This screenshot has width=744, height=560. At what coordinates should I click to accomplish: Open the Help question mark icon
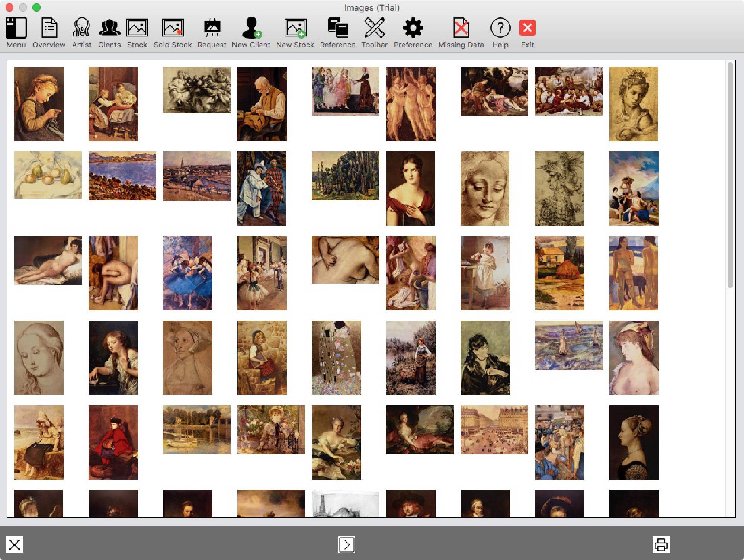click(x=500, y=28)
